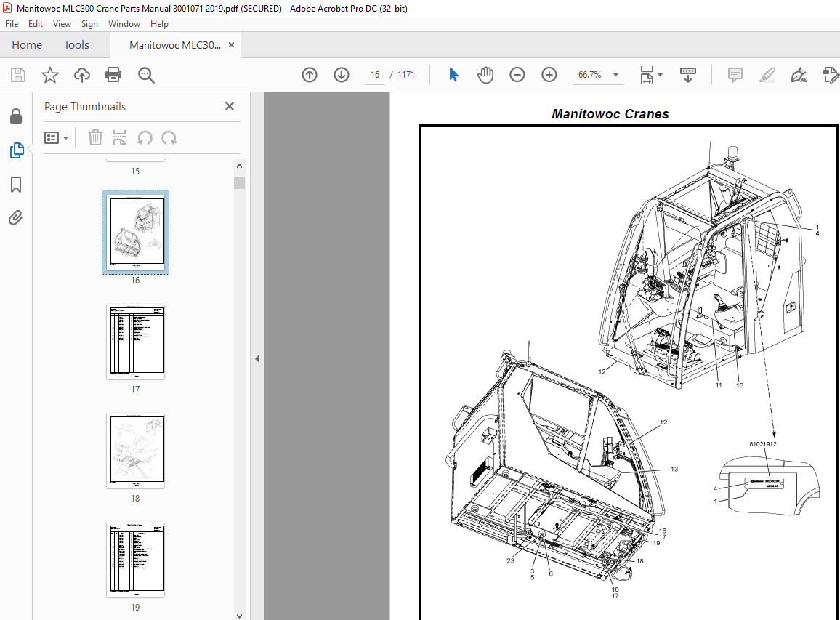Click thumbnails scrollbar down arrow
This screenshot has height=620, width=840.
pos(240,615)
